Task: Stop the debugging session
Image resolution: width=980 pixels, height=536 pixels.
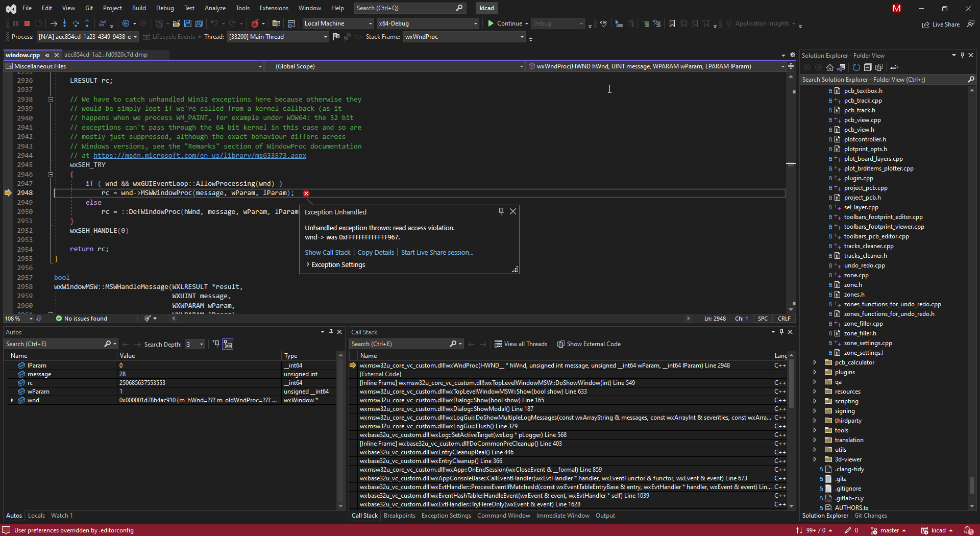Action: pyautogui.click(x=27, y=23)
